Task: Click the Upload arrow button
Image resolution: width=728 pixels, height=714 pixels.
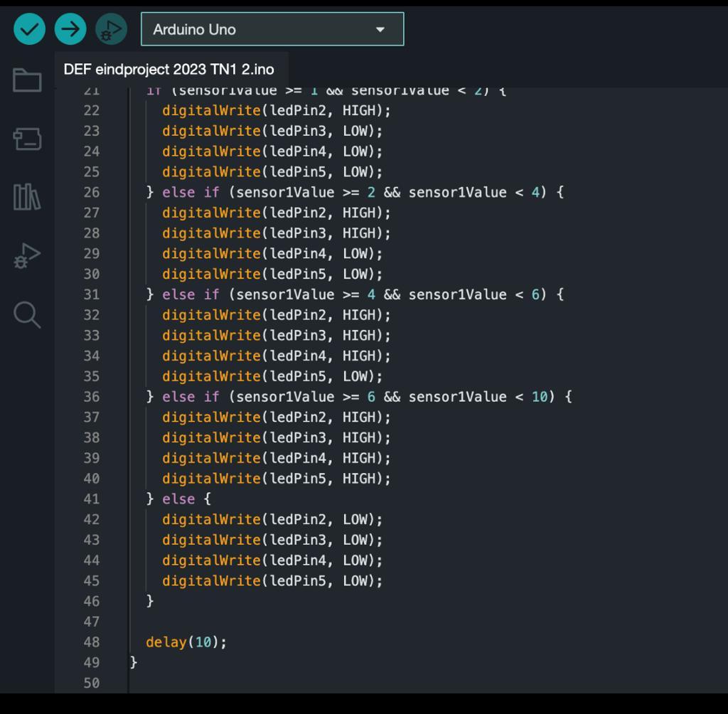Action: coord(70,29)
